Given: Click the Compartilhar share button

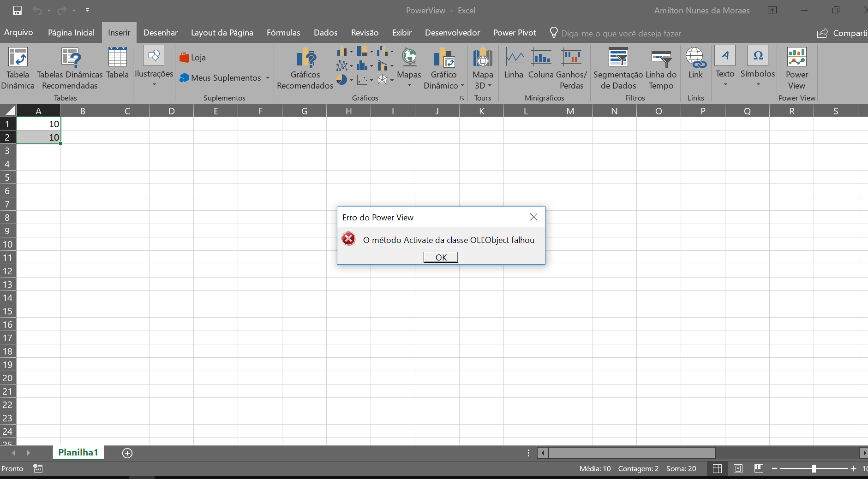Looking at the screenshot, I should pyautogui.click(x=843, y=33).
